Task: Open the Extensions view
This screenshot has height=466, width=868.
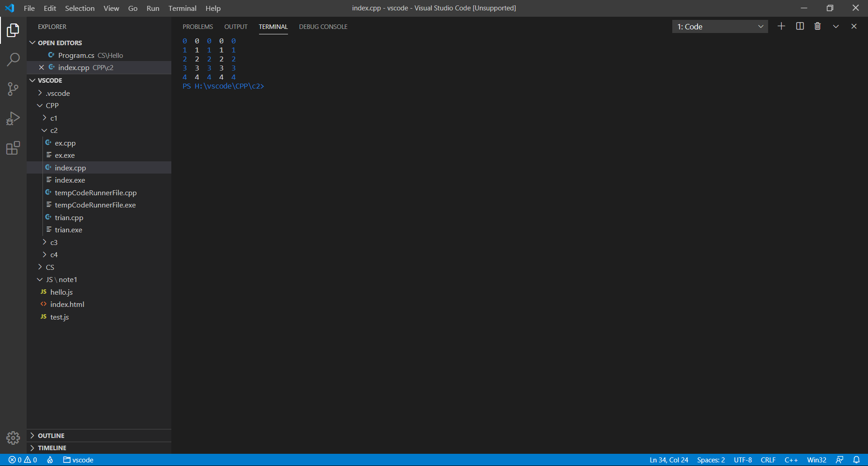Action: click(x=13, y=148)
